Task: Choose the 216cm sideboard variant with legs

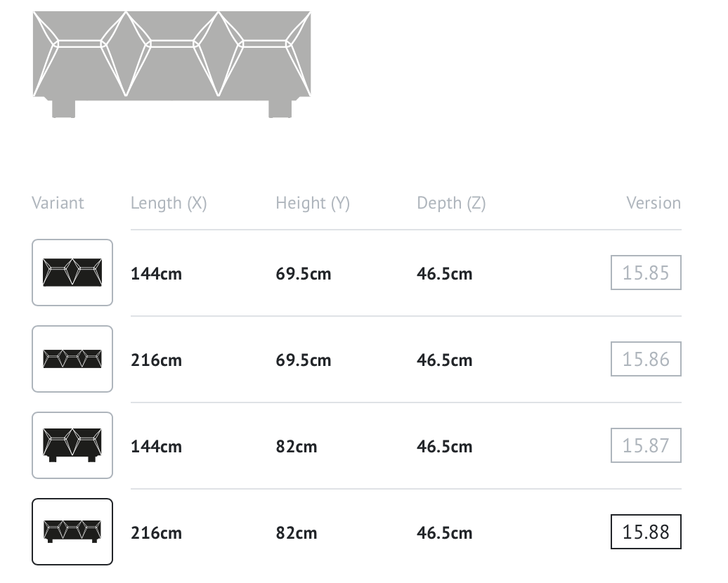Action: (x=72, y=532)
